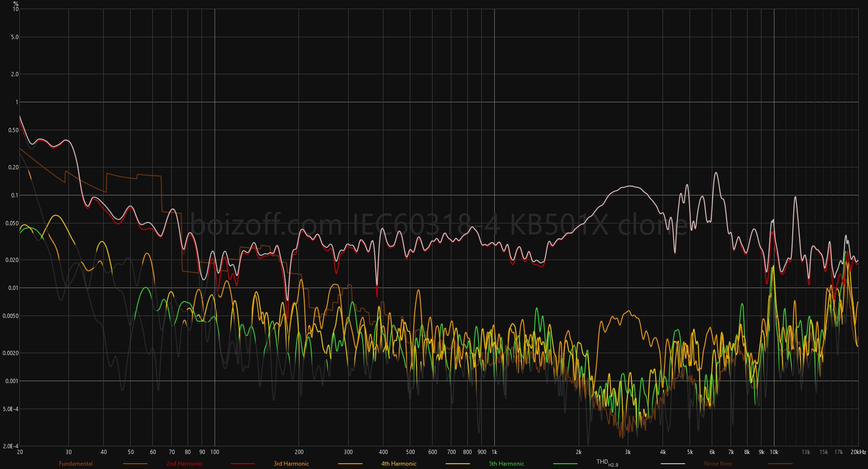Click the 2nd Harmonic legend label
Viewport: 868px width, 469px height.
point(185,464)
